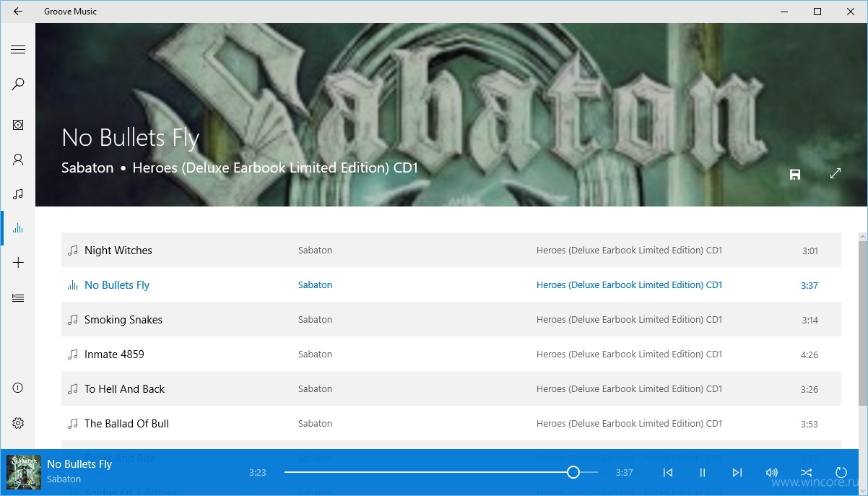
Task: Click Sabaton artist in Night Witches row
Action: coord(315,251)
